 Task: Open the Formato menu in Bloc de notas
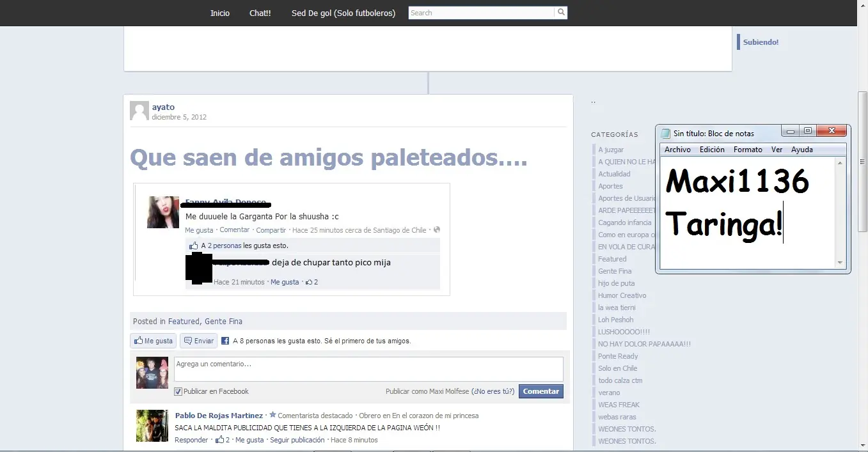click(x=748, y=150)
